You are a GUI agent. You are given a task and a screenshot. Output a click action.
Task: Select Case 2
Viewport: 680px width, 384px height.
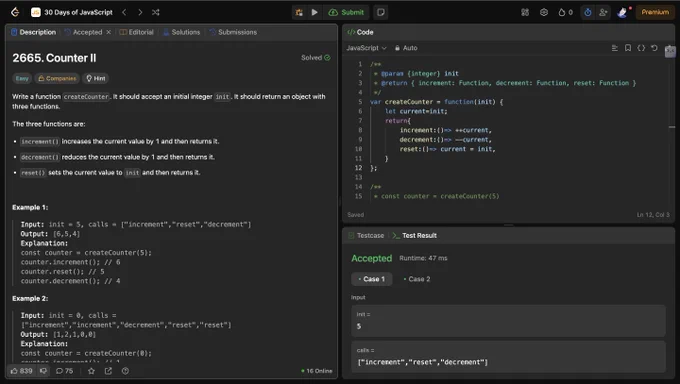[x=417, y=279]
